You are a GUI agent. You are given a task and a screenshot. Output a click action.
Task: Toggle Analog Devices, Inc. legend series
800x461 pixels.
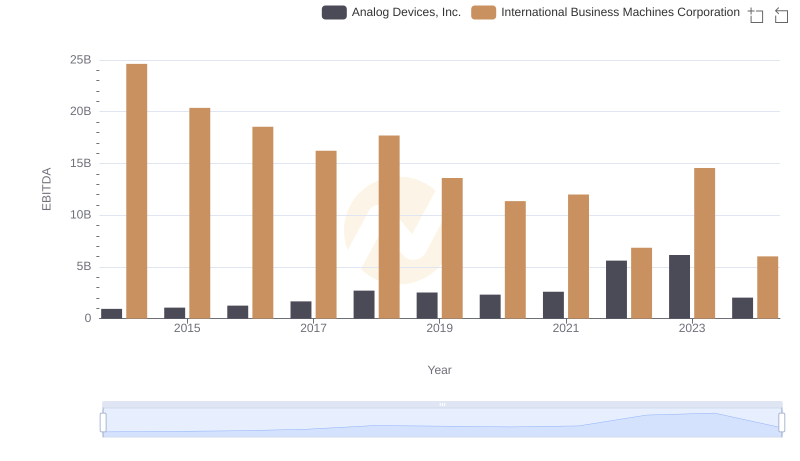click(x=391, y=12)
